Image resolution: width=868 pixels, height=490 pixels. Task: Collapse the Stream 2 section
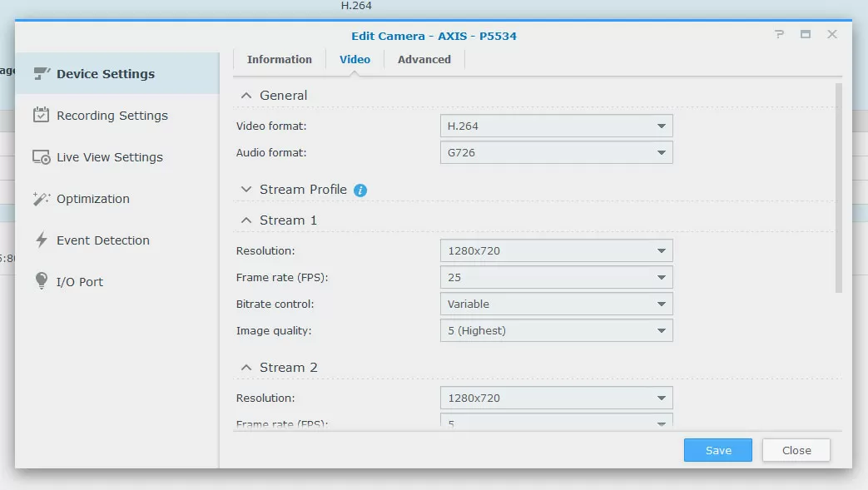coord(246,368)
